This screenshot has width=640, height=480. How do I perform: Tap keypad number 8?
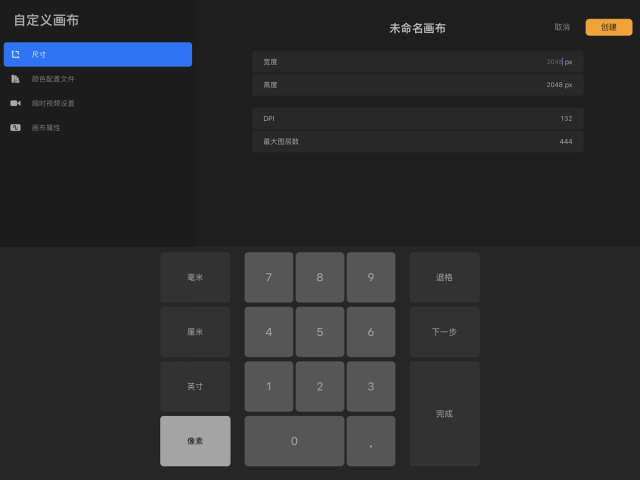point(320,277)
